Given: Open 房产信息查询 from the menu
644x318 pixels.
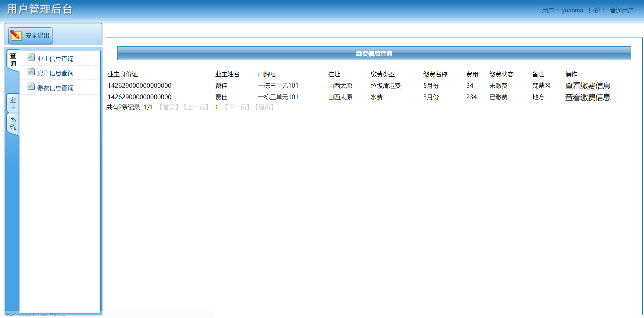Looking at the screenshot, I should (56, 73).
